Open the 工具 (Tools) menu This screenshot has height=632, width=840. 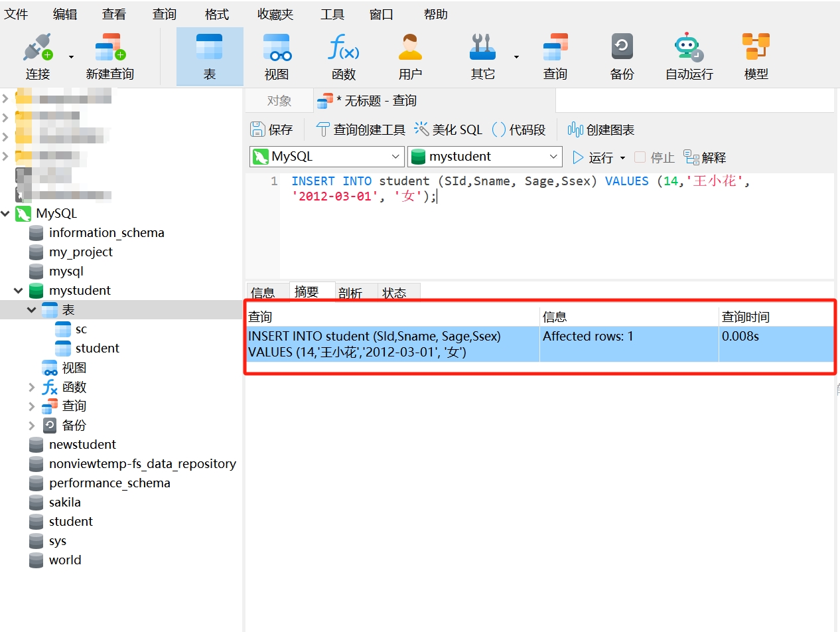tap(332, 14)
